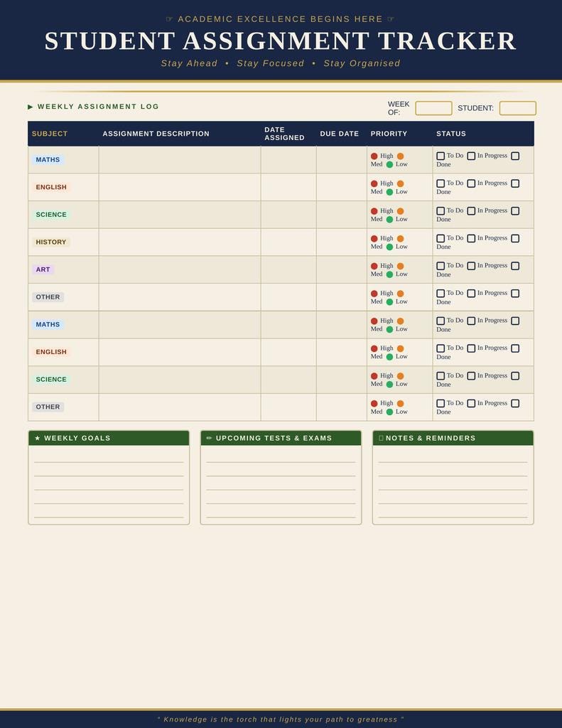Click the Student name input box
The height and width of the screenshot is (728, 562).
pos(517,108)
